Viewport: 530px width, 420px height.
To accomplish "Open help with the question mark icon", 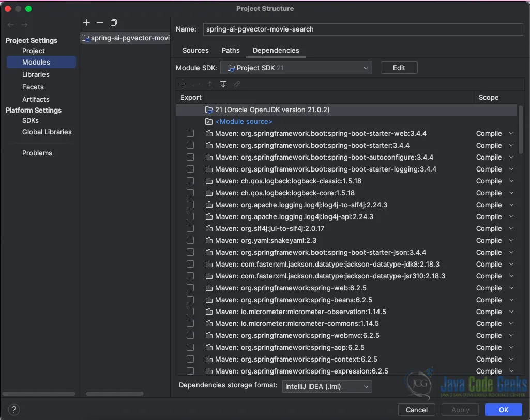I will pos(14,410).
